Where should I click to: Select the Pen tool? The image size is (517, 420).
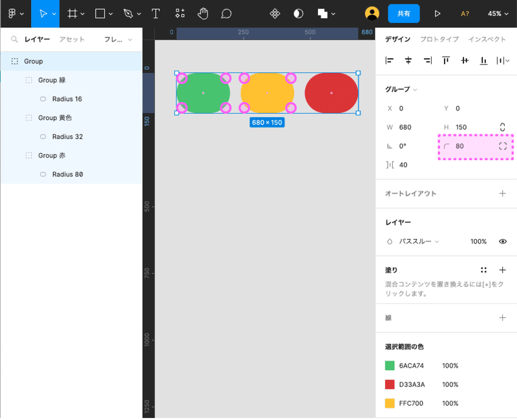[x=128, y=14]
